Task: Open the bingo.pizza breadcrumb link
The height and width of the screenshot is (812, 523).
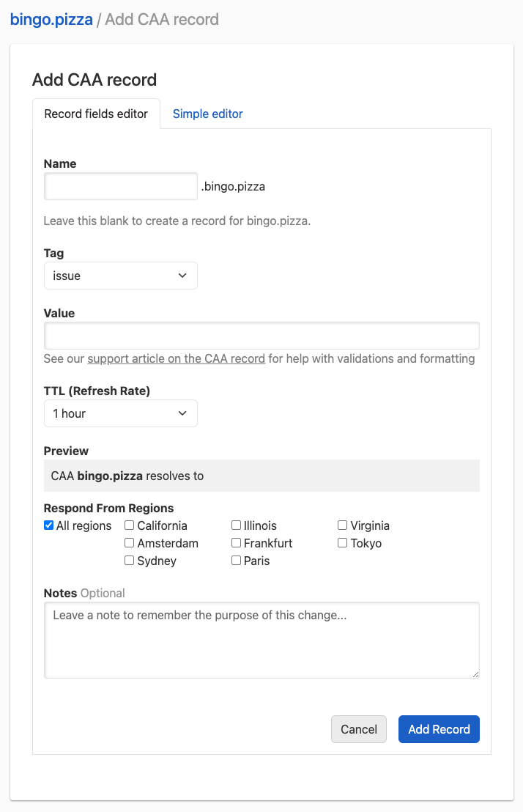Action: [51, 19]
